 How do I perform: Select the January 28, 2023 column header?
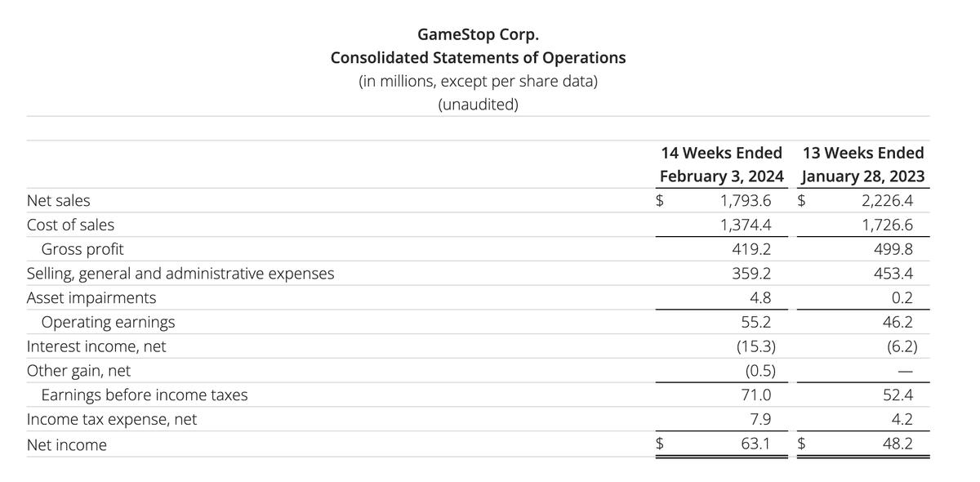(863, 176)
